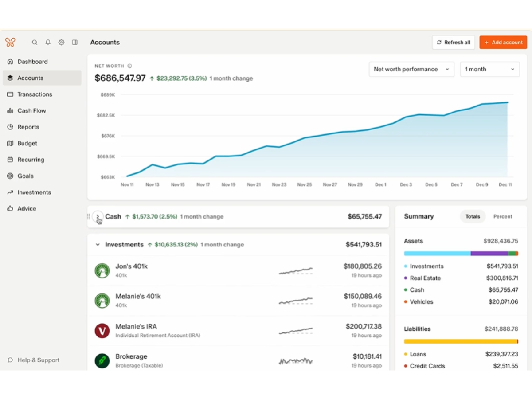532x399 pixels.
Task: Open Net worth performance dropdown
Action: tap(411, 69)
